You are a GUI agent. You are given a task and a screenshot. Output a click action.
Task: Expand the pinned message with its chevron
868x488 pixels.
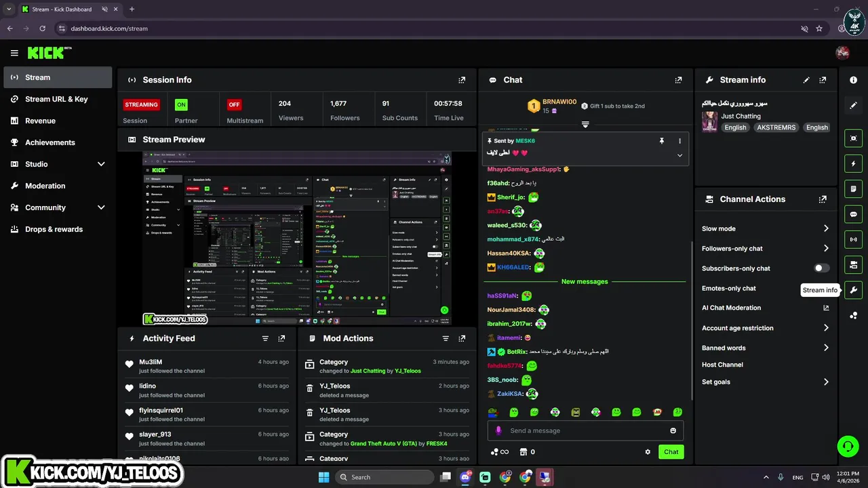(679, 155)
